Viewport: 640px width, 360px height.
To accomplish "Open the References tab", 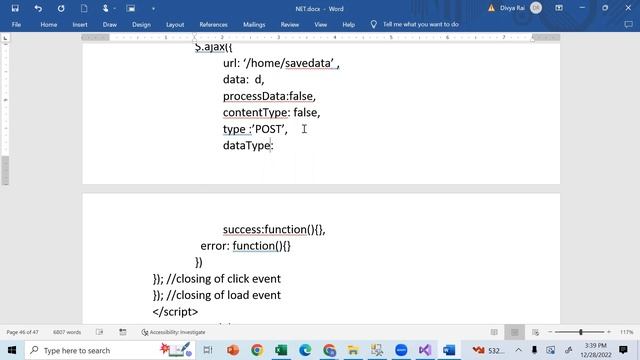I will click(x=213, y=24).
